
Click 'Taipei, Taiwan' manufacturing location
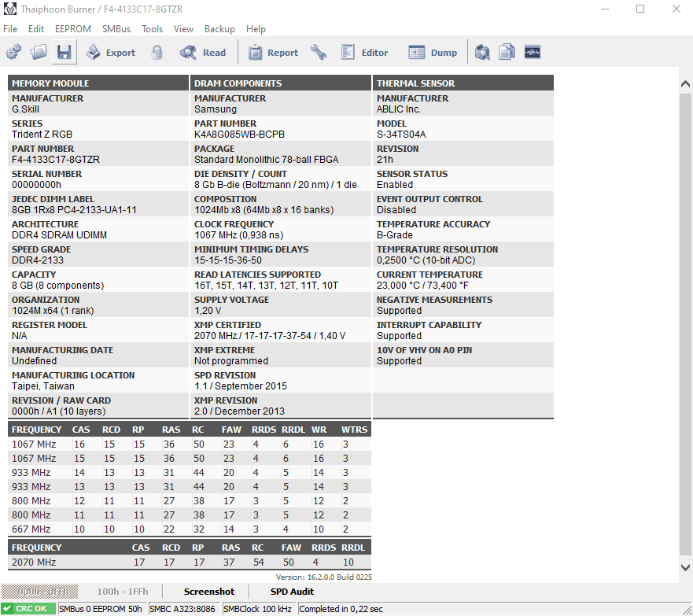coord(43,386)
